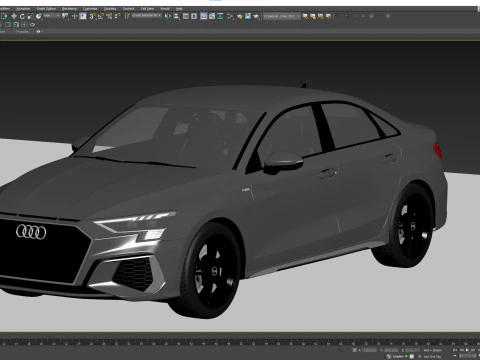The width and height of the screenshot is (480, 360).
Task: Open the Schematic View icon
Action: click(x=220, y=16)
